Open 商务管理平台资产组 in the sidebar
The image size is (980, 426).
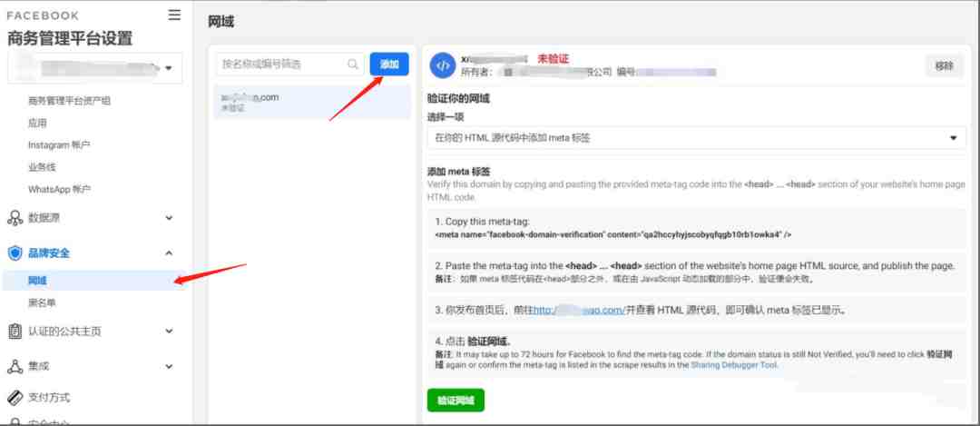click(69, 100)
